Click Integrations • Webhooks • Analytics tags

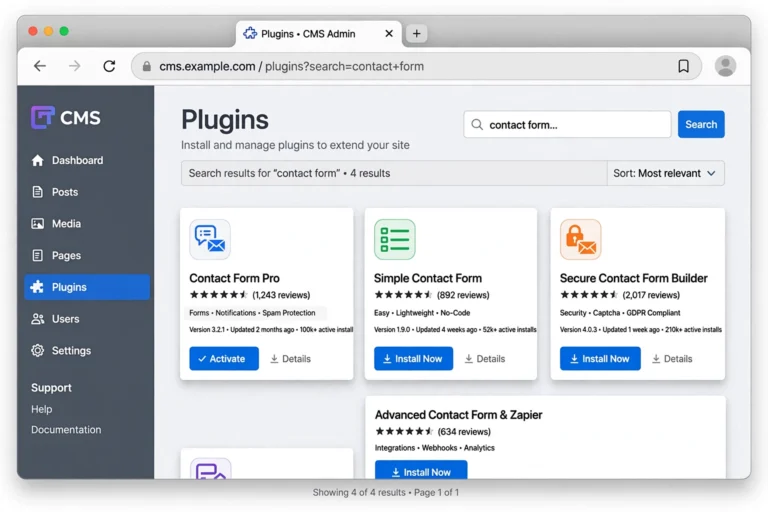coord(434,448)
